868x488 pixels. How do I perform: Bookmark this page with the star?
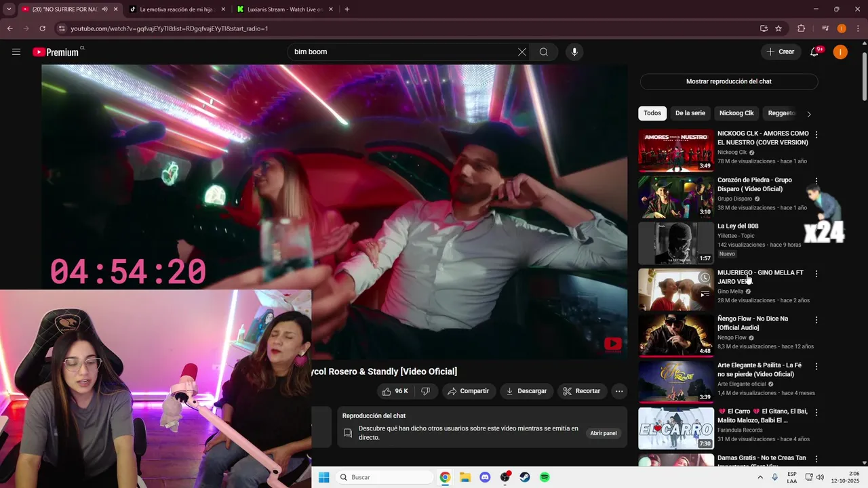click(778, 28)
